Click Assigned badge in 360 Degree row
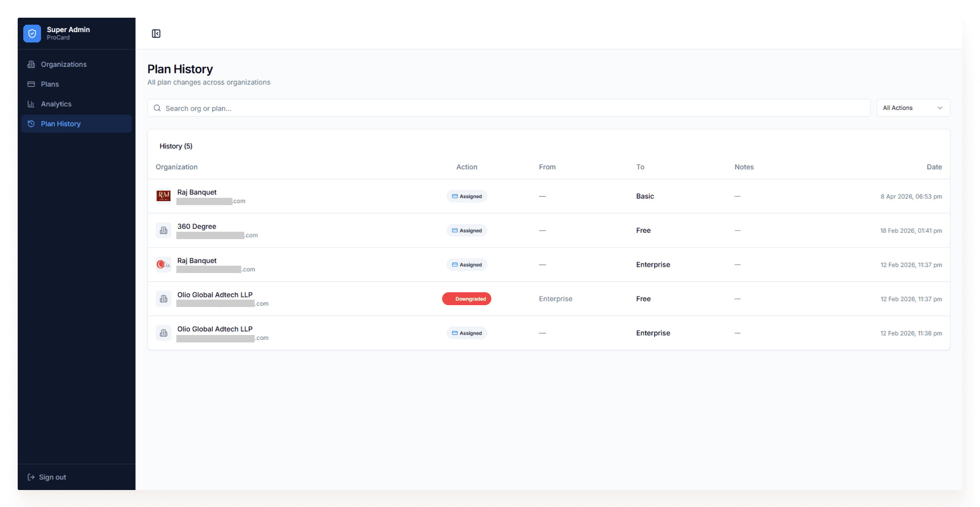The width and height of the screenshot is (980, 507). pyautogui.click(x=467, y=231)
